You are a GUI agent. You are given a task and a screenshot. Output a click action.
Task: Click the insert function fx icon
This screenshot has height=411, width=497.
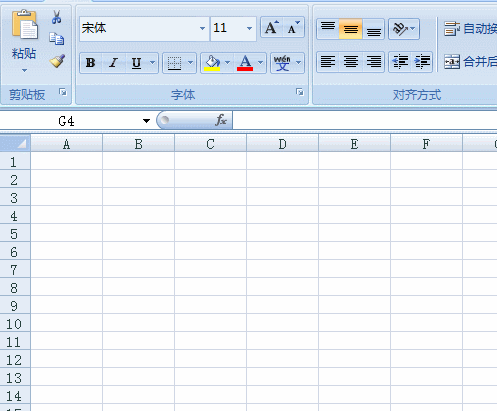pyautogui.click(x=221, y=120)
